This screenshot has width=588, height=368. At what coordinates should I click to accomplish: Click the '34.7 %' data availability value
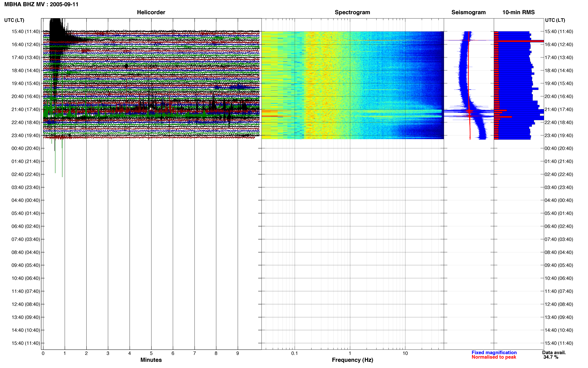(x=551, y=357)
